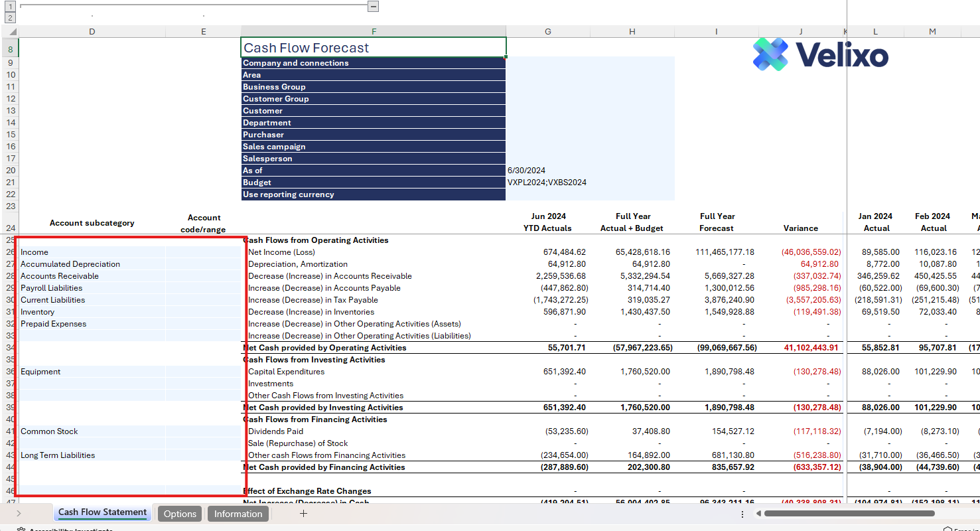Image resolution: width=980 pixels, height=531 pixels.
Task: Click the Velixo logo
Action: point(820,54)
